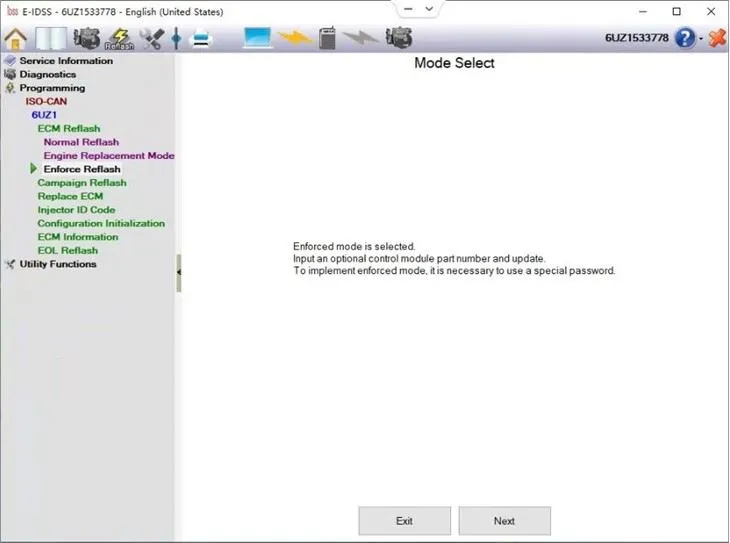Click the Mode Select heading
The width and height of the screenshot is (730, 543).
point(454,63)
